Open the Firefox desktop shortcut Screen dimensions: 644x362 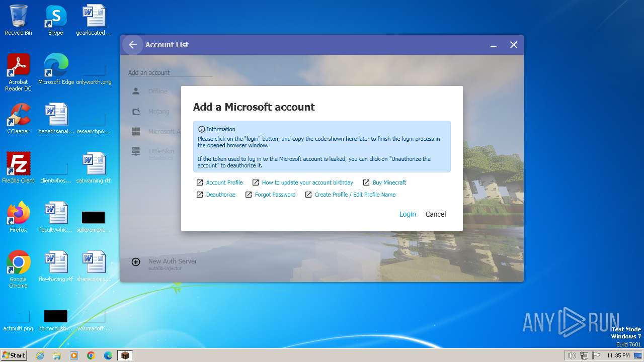[x=18, y=218]
